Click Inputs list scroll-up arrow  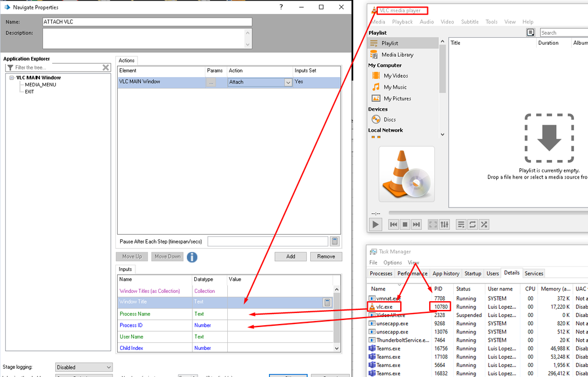click(336, 289)
